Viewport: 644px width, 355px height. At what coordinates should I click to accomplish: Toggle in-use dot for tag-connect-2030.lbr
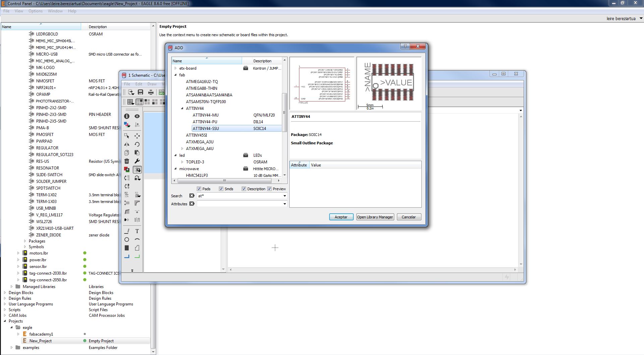(x=85, y=273)
